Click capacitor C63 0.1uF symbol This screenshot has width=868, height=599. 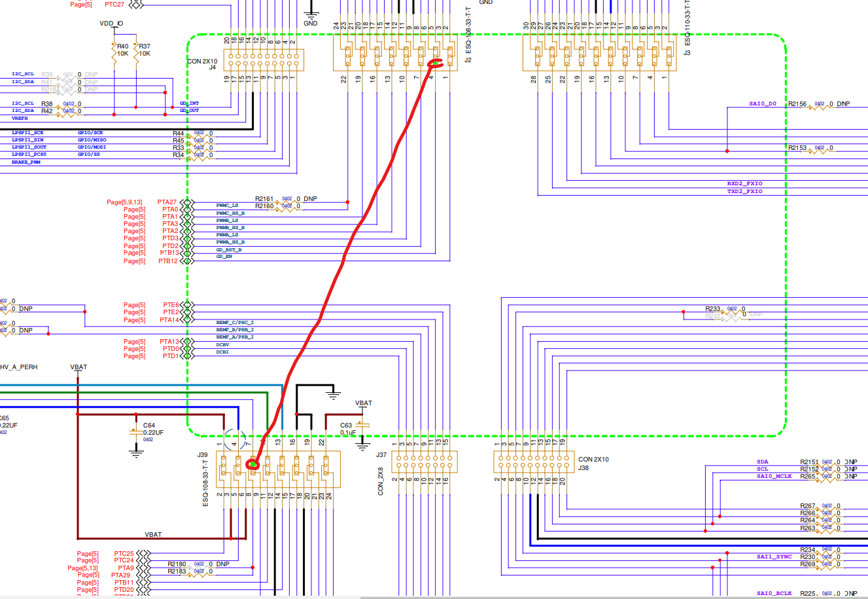coord(362,424)
